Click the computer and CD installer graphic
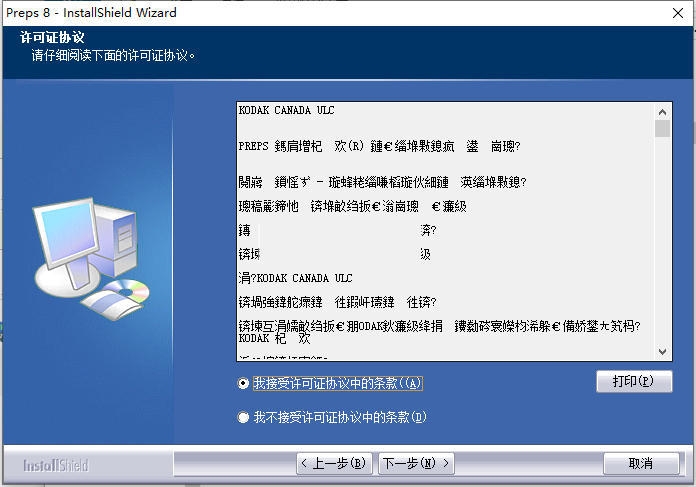Viewport: 696px width, 487px height. coord(92,259)
